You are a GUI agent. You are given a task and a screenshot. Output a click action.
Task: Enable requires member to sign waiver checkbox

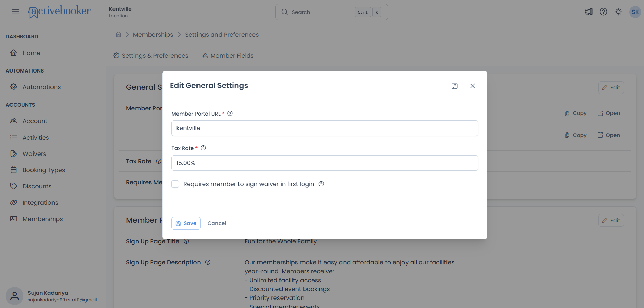click(175, 184)
